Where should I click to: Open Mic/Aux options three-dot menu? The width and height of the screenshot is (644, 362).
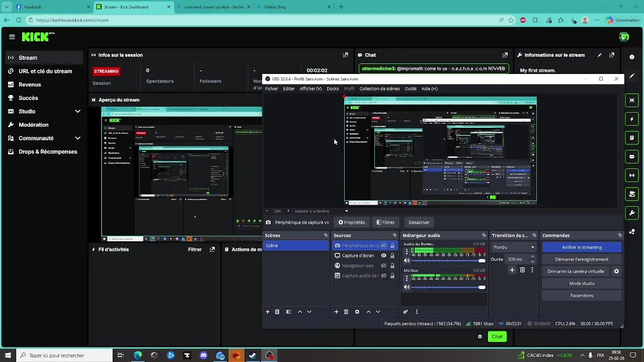coord(407,278)
